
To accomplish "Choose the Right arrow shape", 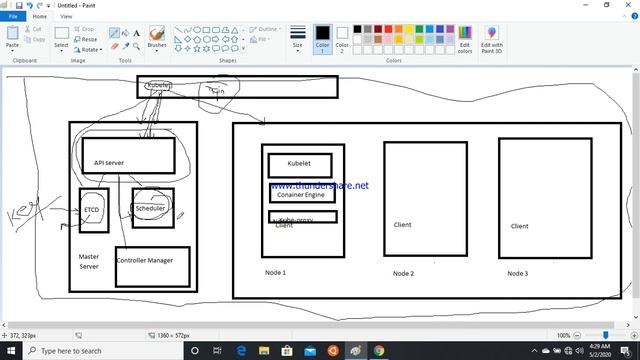I will tap(216, 39).
